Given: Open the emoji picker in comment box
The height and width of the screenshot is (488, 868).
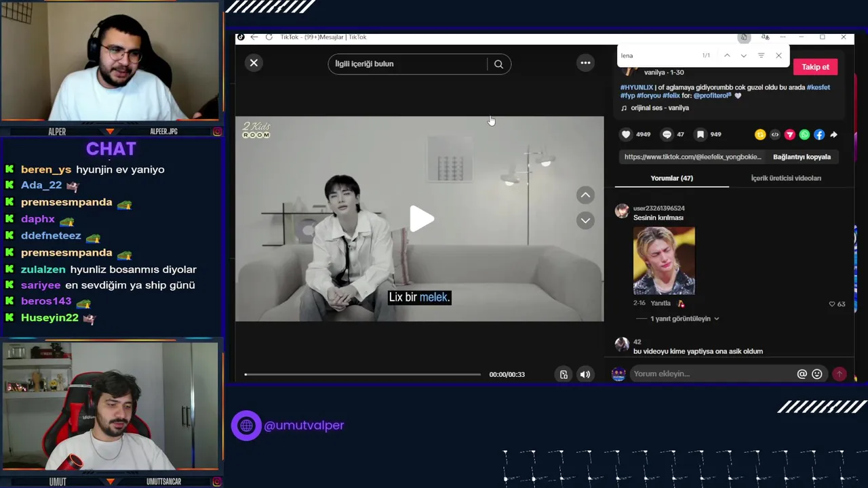Looking at the screenshot, I should tap(817, 374).
